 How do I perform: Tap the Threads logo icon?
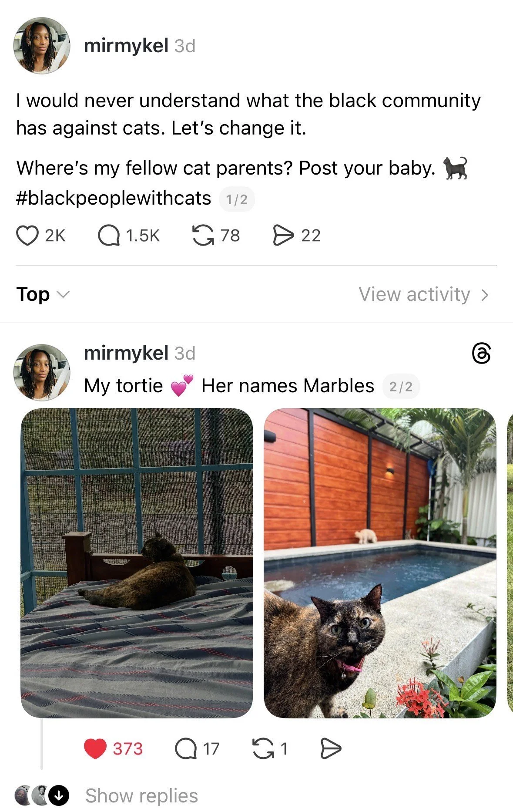coord(482,354)
